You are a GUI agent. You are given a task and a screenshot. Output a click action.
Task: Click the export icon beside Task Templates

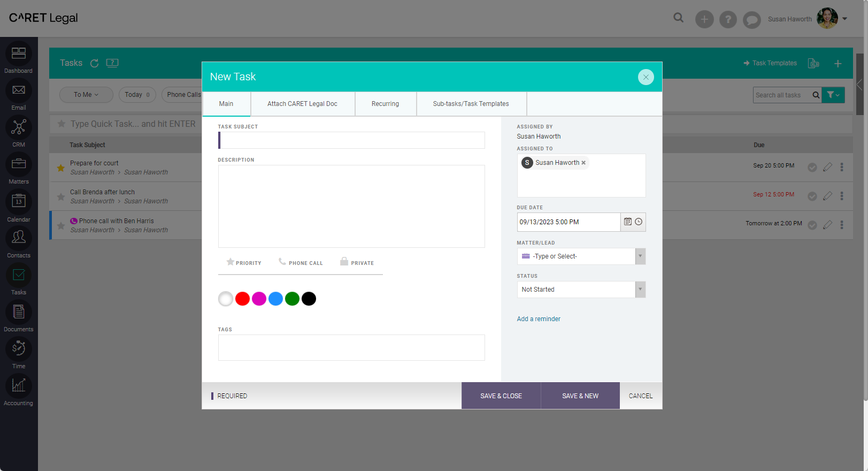click(813, 63)
